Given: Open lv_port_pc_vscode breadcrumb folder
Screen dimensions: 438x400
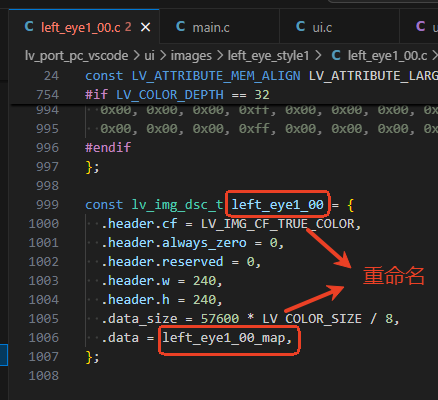Looking at the screenshot, I should coord(76,56).
